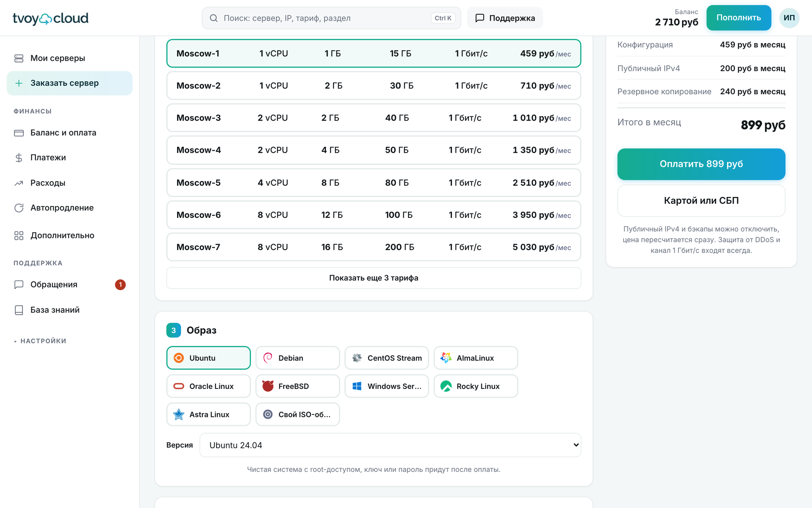Click the Windows logo icon
Image resolution: width=812 pixels, height=508 pixels.
pyautogui.click(x=357, y=386)
